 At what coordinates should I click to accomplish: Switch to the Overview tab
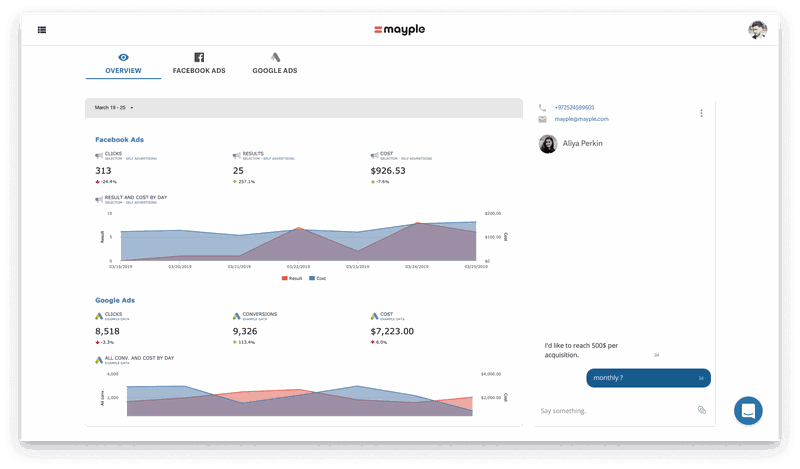pos(123,64)
